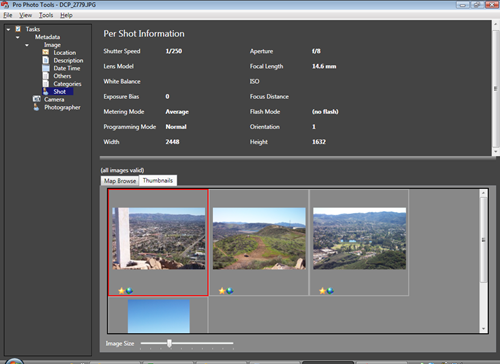Click the Lens Model label
The height and width of the screenshot is (364, 500).
118,66
